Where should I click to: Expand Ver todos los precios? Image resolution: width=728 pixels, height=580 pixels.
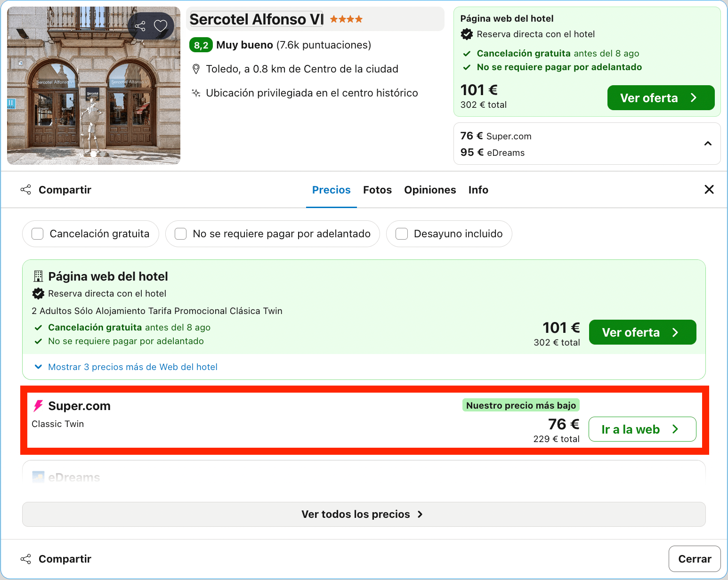(364, 514)
